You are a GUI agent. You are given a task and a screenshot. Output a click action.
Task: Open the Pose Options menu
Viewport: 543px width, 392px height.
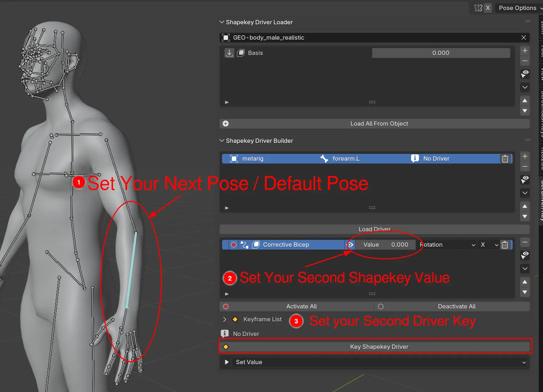pyautogui.click(x=518, y=8)
